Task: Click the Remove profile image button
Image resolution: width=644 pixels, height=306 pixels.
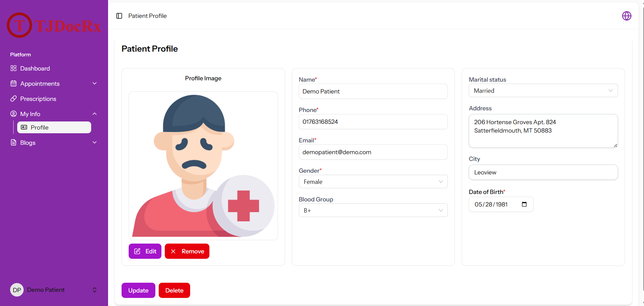Action: (187, 251)
